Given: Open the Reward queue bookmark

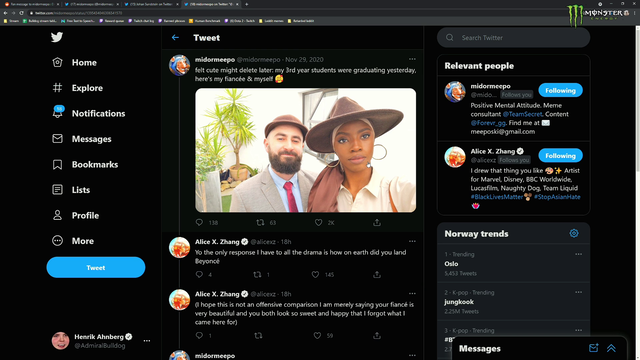Looking at the screenshot, I should [111, 21].
